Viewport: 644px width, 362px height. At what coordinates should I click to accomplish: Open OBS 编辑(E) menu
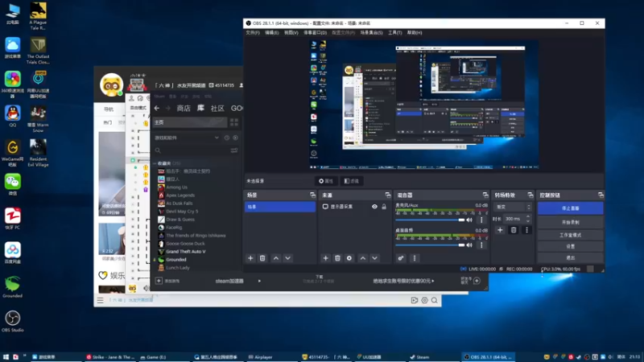(271, 32)
